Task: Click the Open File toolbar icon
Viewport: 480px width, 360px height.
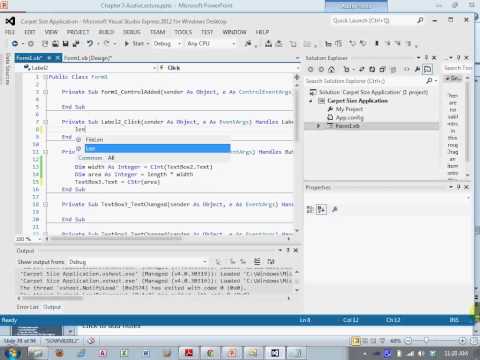Action: click(55, 44)
